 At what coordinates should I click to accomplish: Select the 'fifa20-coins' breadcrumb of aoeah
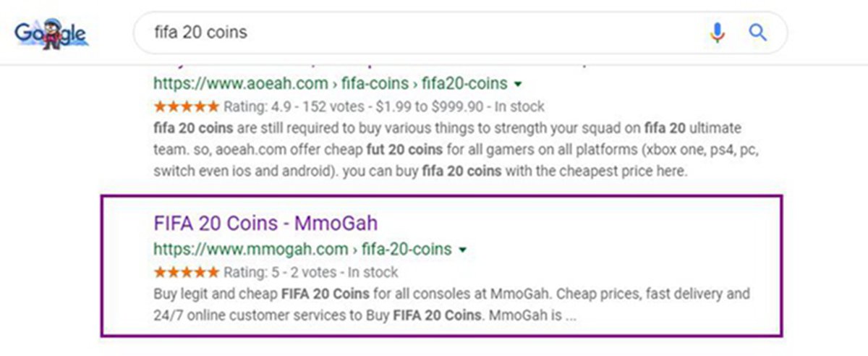(463, 82)
